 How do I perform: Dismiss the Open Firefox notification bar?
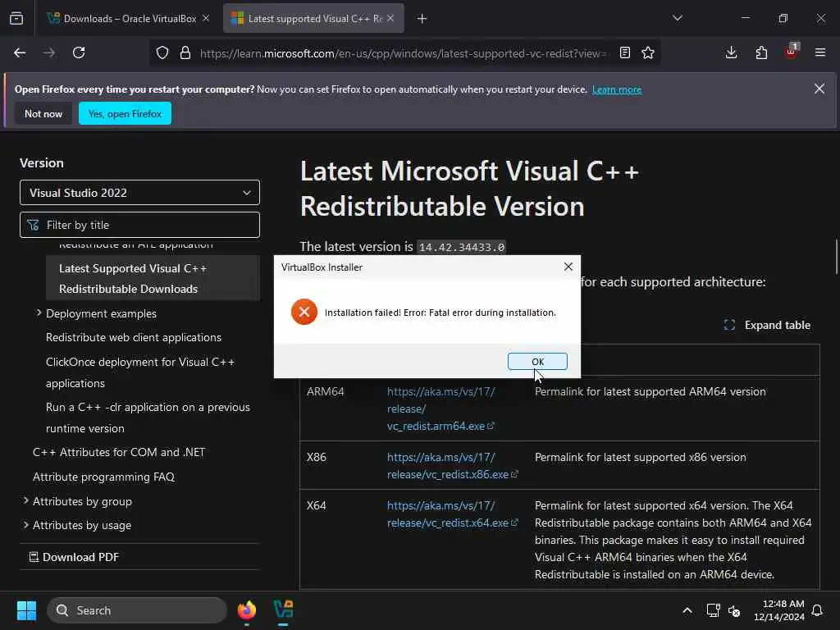pyautogui.click(x=819, y=89)
